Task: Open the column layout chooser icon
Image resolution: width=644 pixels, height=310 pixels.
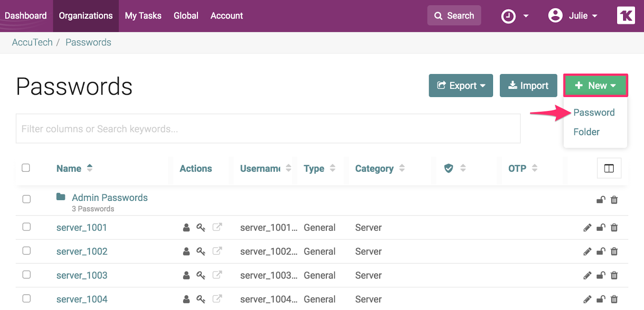Action: pyautogui.click(x=609, y=168)
